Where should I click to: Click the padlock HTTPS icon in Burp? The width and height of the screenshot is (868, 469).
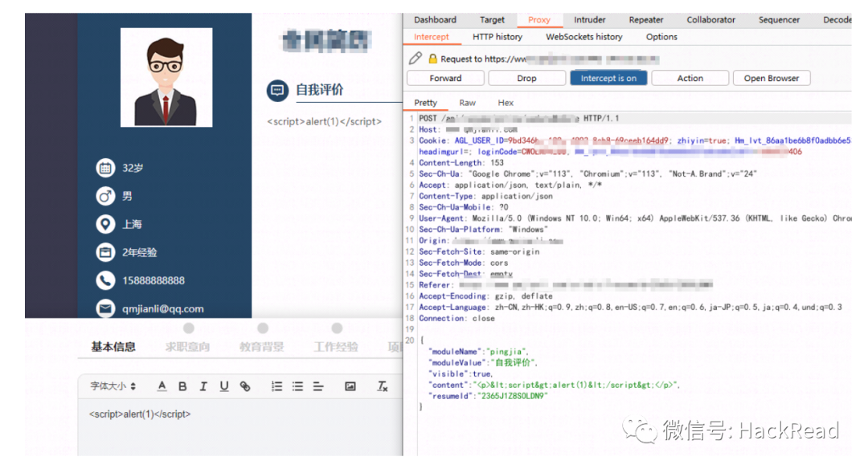[x=432, y=59]
